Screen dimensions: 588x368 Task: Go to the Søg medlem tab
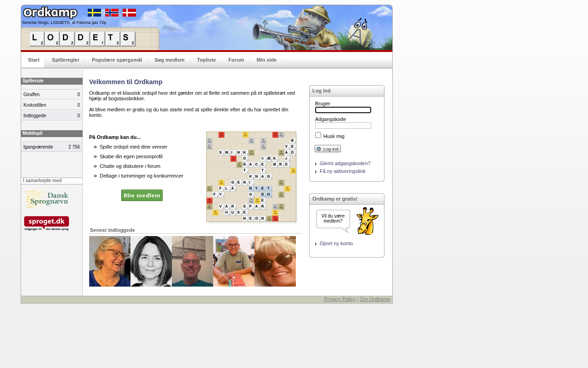pyautogui.click(x=170, y=60)
